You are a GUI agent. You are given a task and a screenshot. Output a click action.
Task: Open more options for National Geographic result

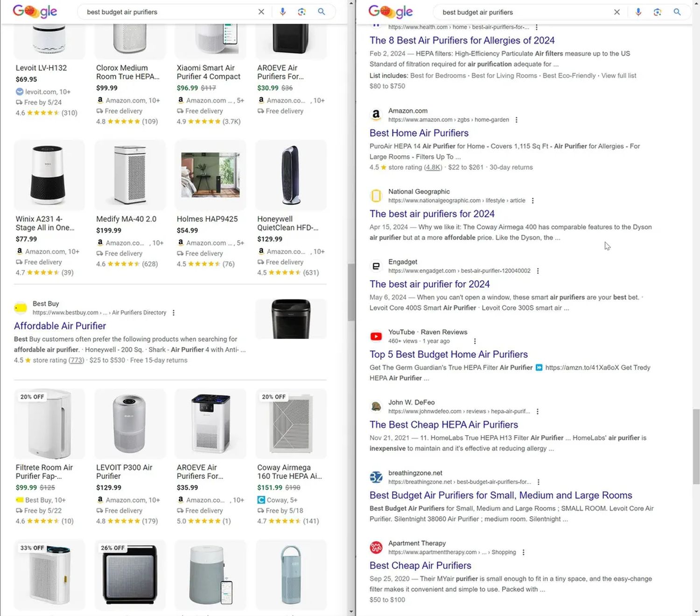coord(532,201)
